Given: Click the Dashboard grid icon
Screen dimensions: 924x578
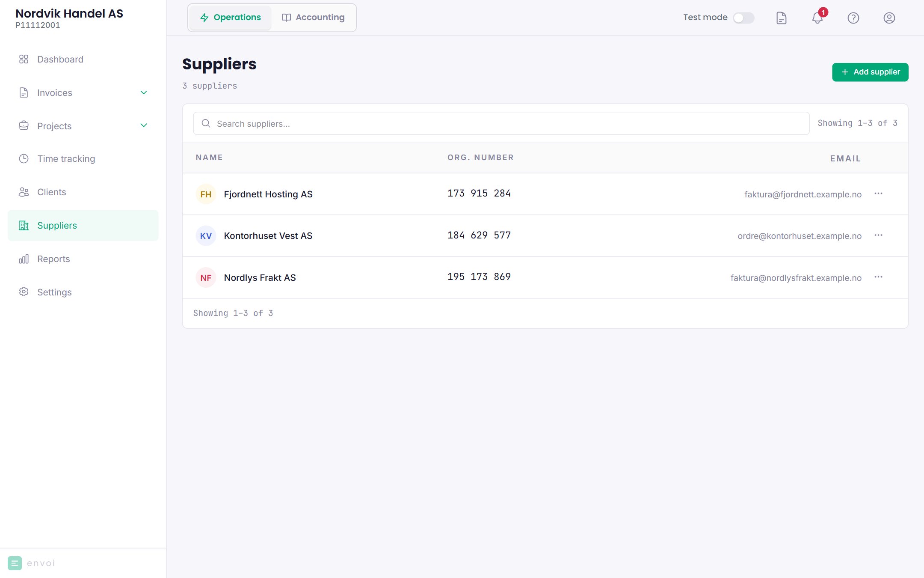Looking at the screenshot, I should pyautogui.click(x=24, y=59).
